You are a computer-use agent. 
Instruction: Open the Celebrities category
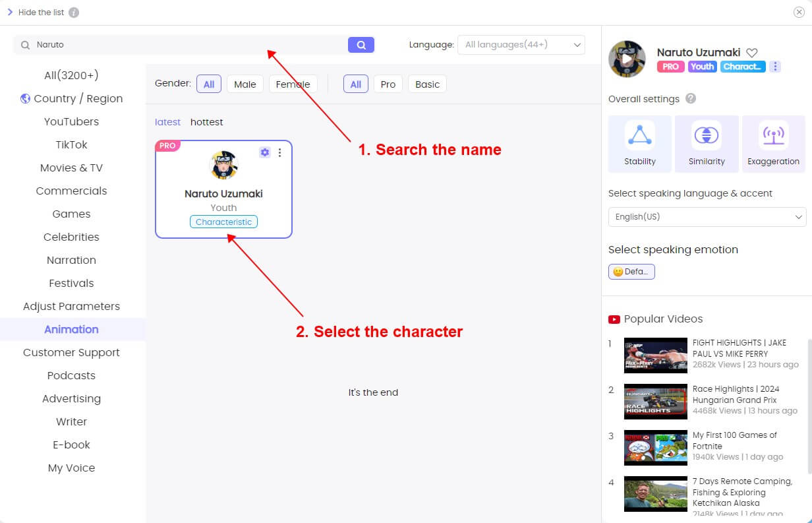[71, 237]
